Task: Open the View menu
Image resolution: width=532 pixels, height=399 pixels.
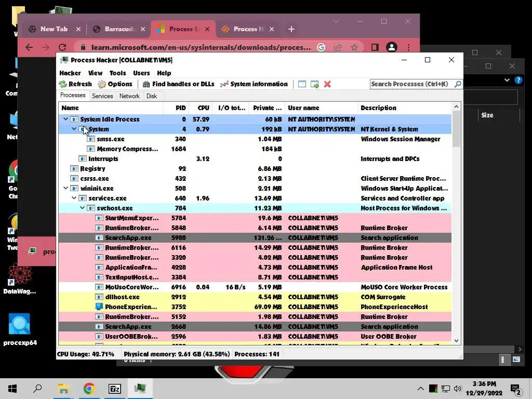Action: click(95, 73)
